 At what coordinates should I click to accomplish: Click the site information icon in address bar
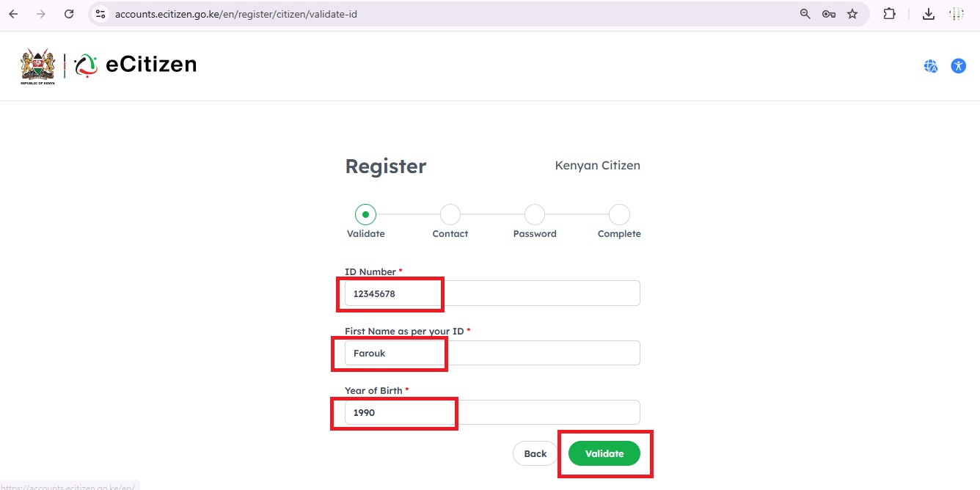click(101, 14)
